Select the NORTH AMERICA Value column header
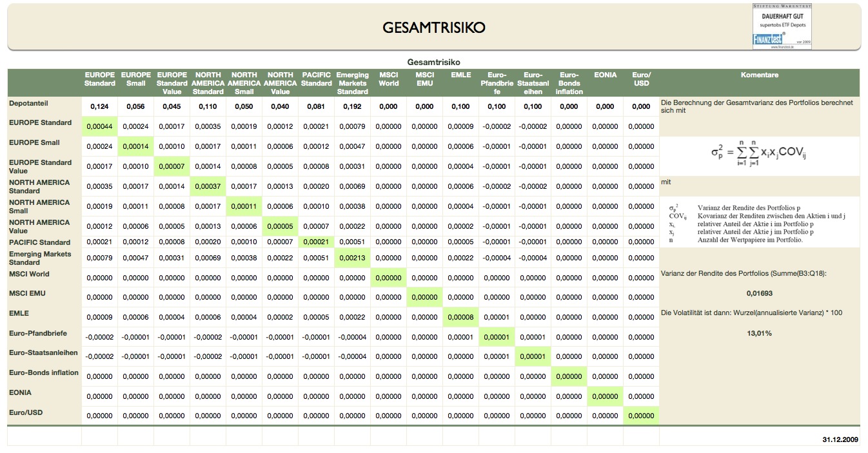Screen dimensions: 868x453 tap(280, 83)
